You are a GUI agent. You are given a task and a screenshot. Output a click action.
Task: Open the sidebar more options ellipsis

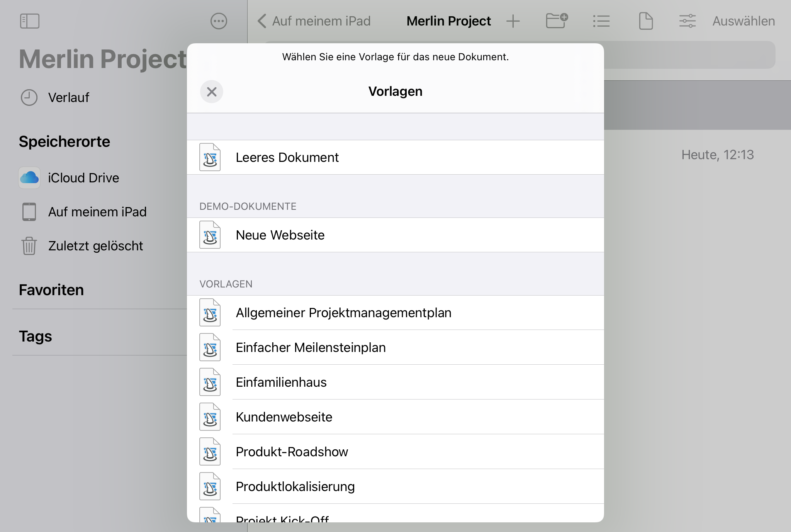219,21
